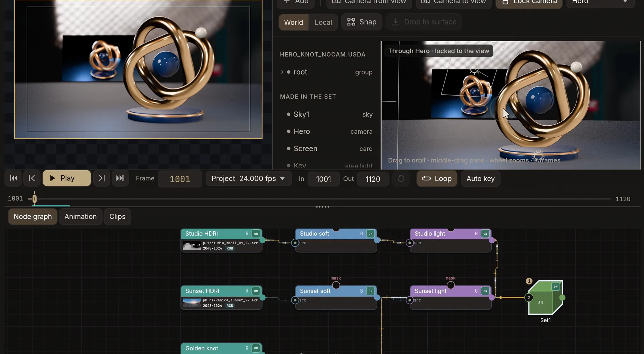Click the Set1 3D cube node

(x=545, y=298)
